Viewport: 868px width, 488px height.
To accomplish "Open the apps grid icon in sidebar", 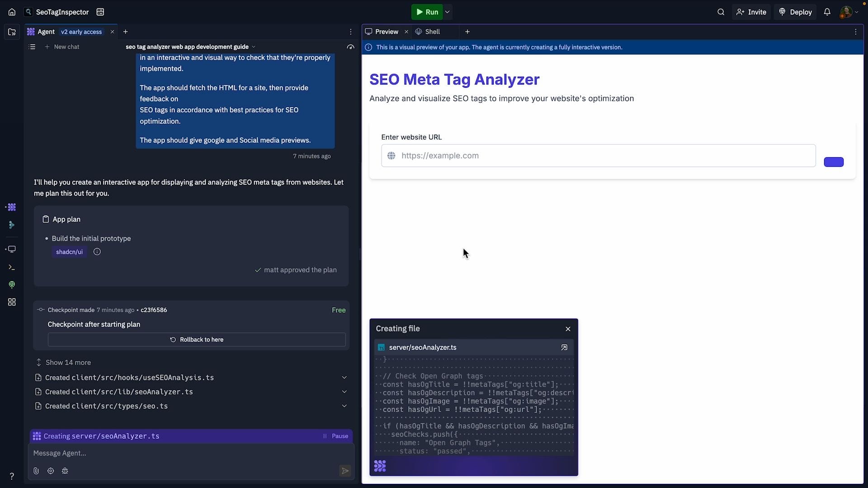I will [12, 302].
